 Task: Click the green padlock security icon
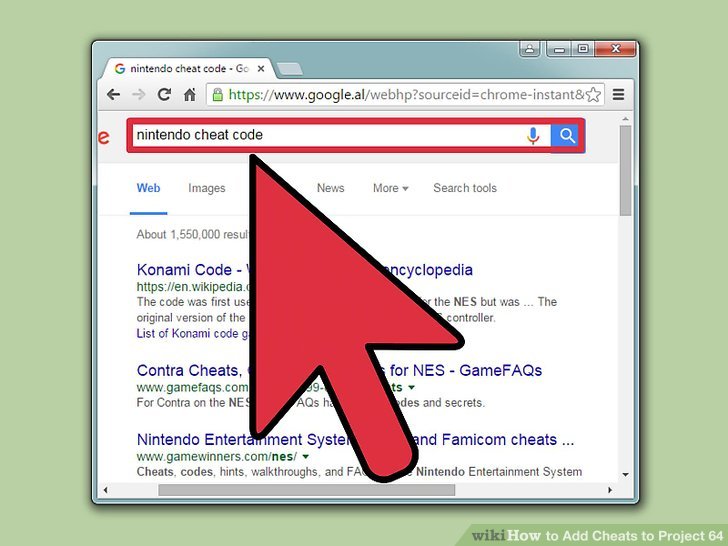click(x=217, y=95)
